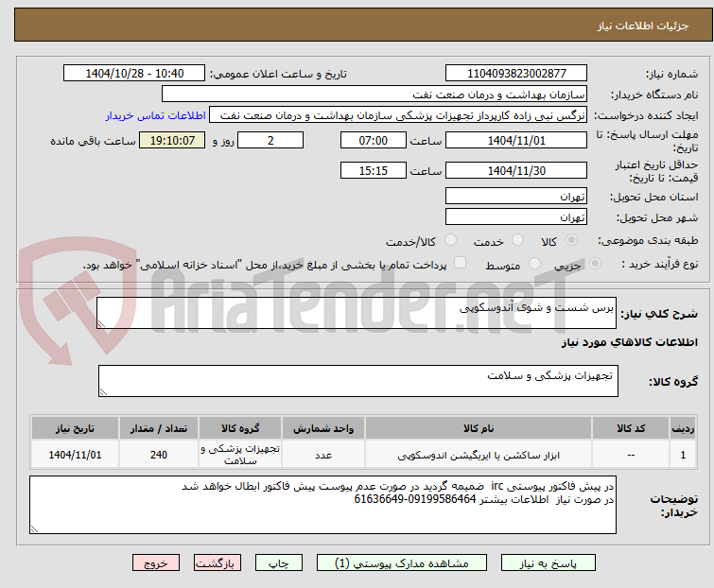Select the جزیی purchase type radio

[595, 263]
